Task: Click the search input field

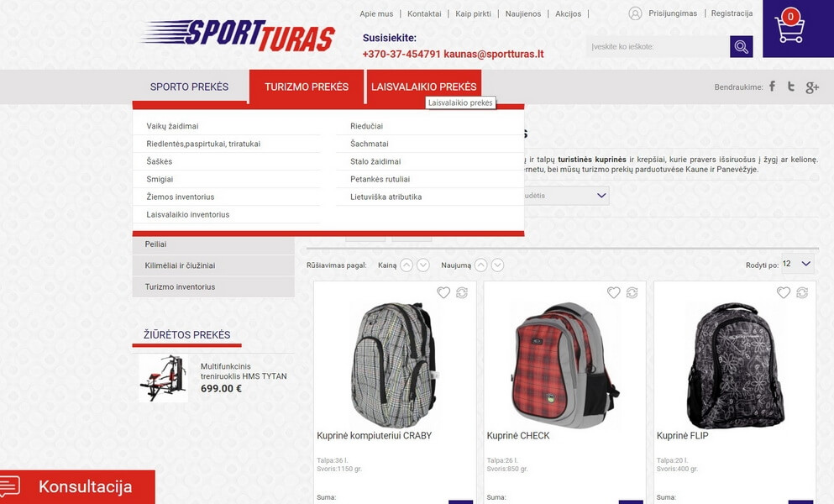Action: (x=658, y=47)
